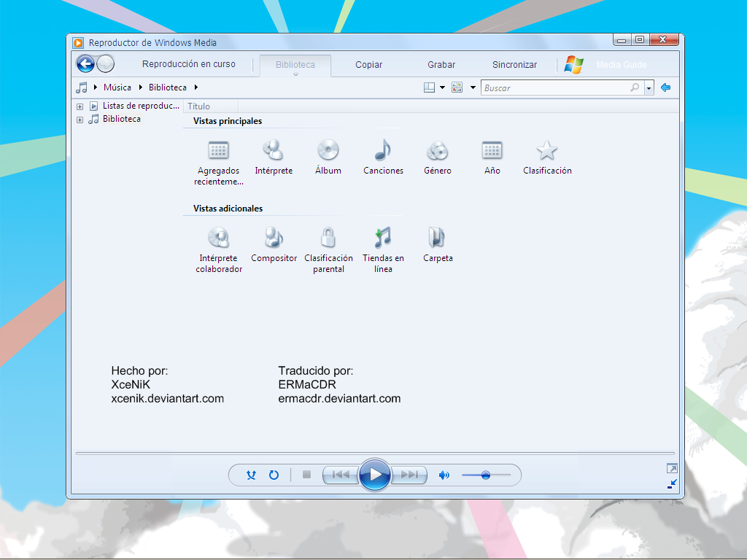Open the arrow after Música breadcrumb
The width and height of the screenshot is (747, 560).
141,87
